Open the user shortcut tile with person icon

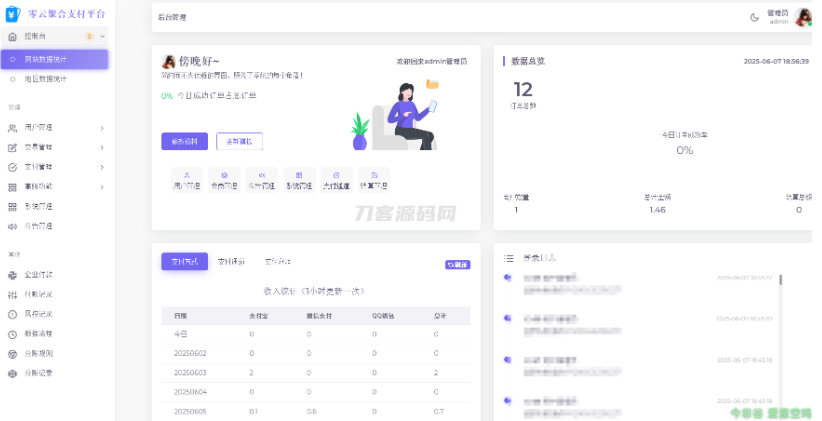[x=187, y=180]
